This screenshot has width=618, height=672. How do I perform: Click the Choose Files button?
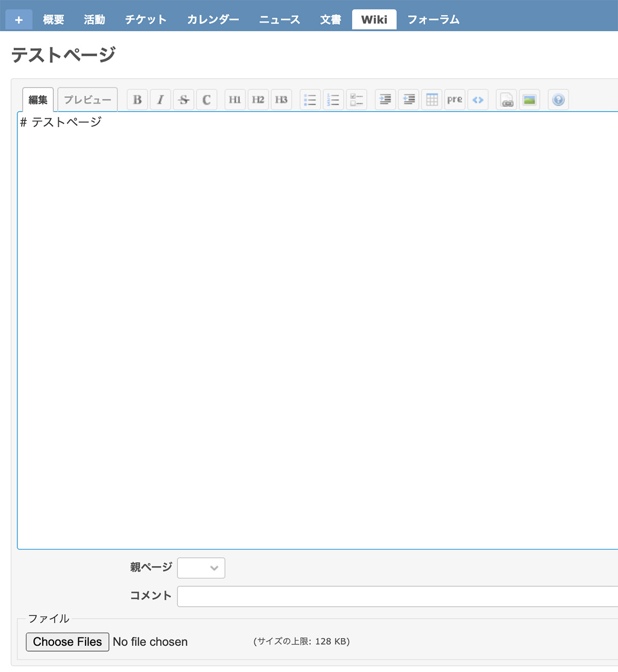point(67,642)
